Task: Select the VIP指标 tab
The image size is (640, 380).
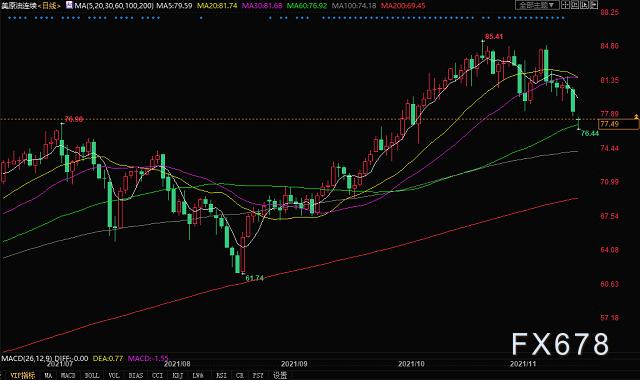Action: click(x=22, y=376)
